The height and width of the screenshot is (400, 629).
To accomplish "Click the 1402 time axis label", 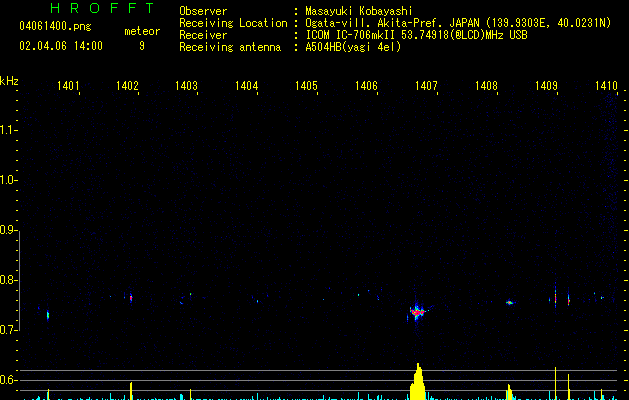I will 127,85.
